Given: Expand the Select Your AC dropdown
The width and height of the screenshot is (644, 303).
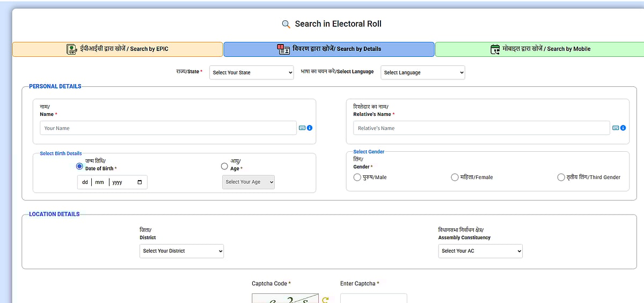Looking at the screenshot, I should click(480, 251).
